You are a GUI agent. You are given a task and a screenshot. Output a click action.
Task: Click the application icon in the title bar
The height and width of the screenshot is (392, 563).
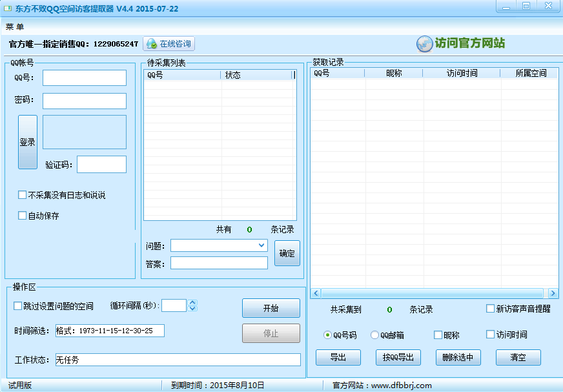coord(8,6)
